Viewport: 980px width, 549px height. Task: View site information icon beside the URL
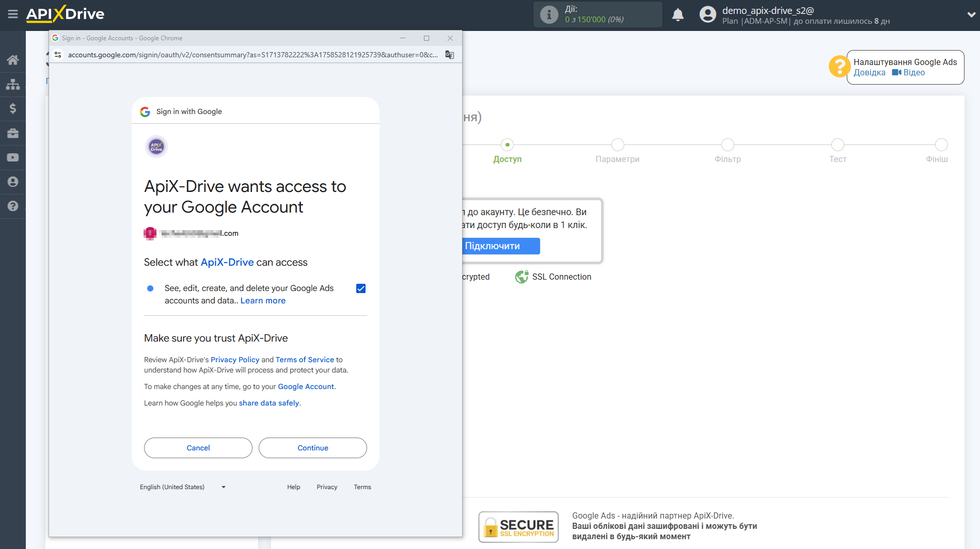point(58,55)
